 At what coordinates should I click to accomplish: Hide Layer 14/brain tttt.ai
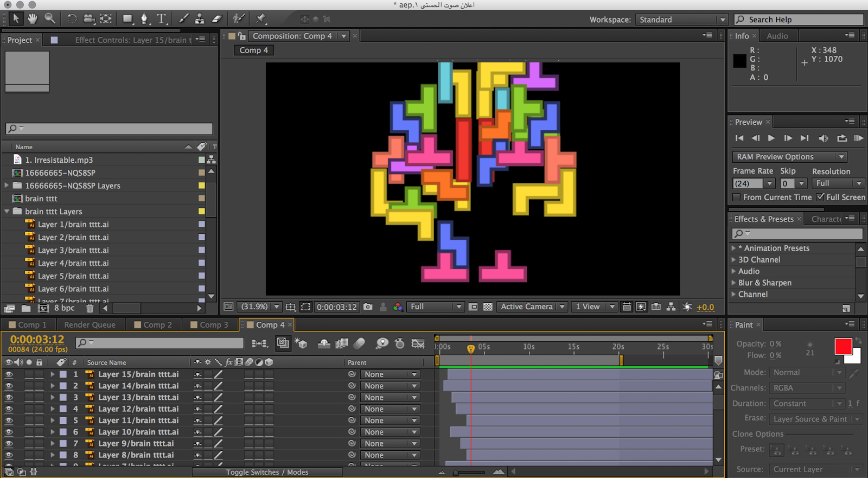9,386
